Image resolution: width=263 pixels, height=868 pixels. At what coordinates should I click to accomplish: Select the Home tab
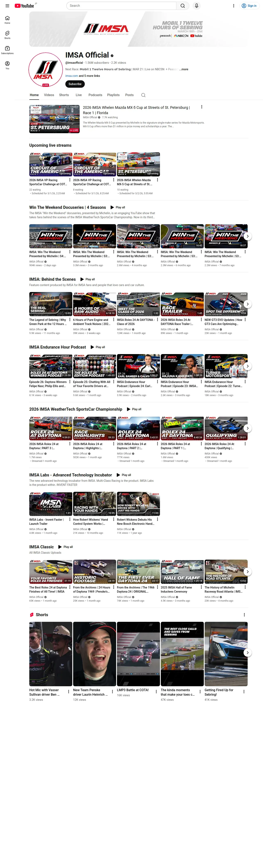click(34, 95)
